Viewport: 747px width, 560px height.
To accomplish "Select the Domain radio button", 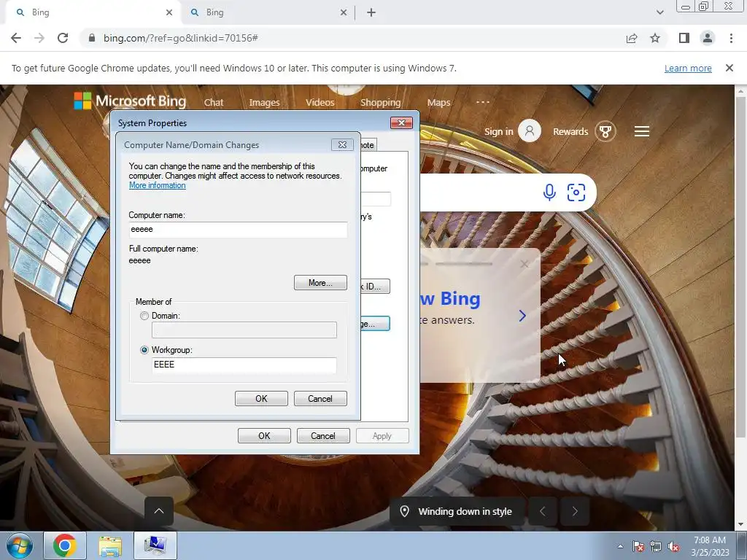I will tap(144, 316).
